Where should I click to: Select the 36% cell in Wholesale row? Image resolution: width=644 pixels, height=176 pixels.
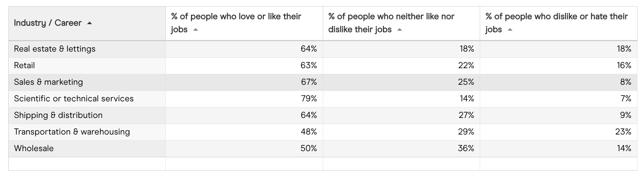(466, 149)
